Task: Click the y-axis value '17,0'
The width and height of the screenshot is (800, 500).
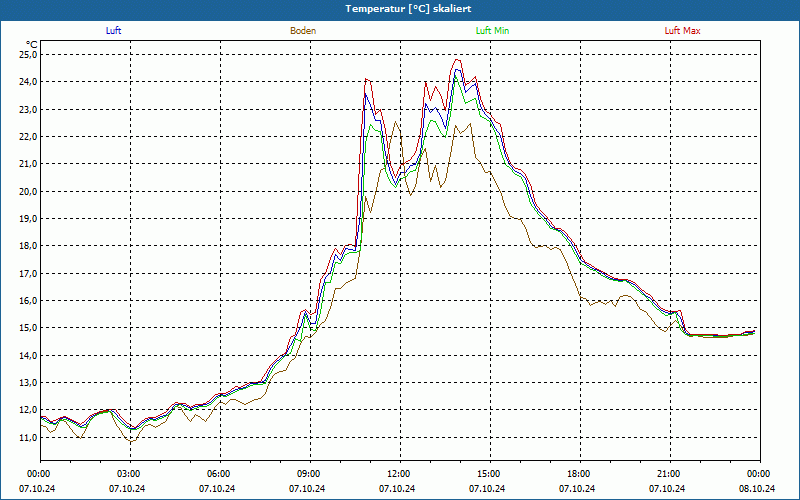Action: tap(28, 273)
